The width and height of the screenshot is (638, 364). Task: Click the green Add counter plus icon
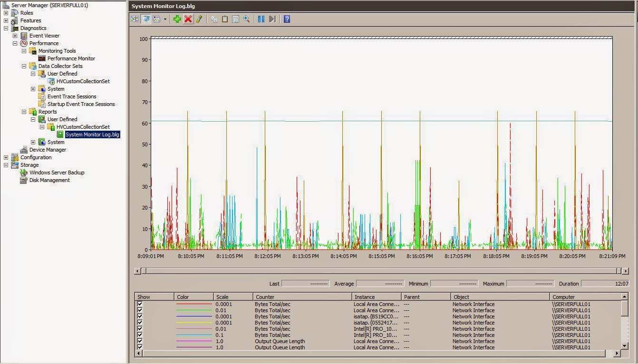coord(177,19)
